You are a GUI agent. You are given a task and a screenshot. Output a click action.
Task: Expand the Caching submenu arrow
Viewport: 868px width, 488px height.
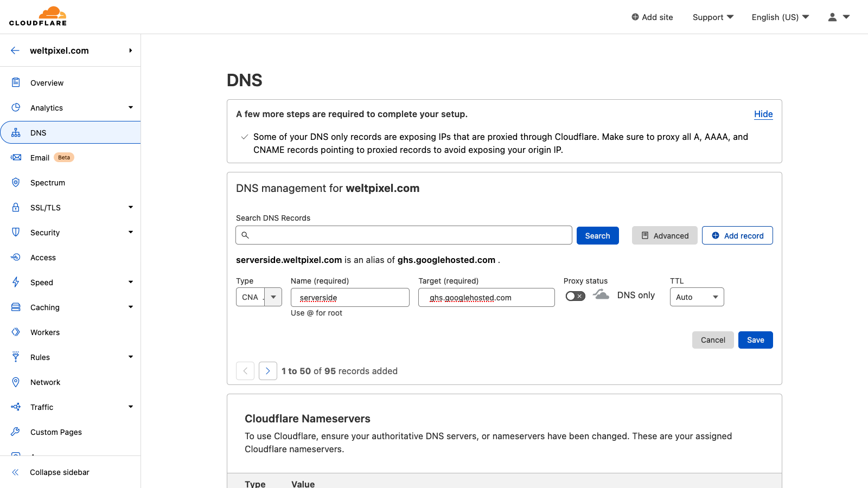point(130,307)
